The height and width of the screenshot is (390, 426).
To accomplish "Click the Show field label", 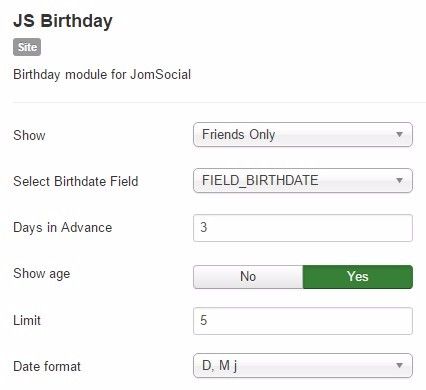I will 29,135.
